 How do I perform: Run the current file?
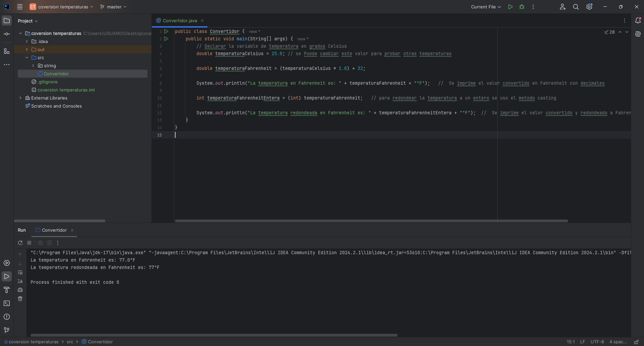510,7
